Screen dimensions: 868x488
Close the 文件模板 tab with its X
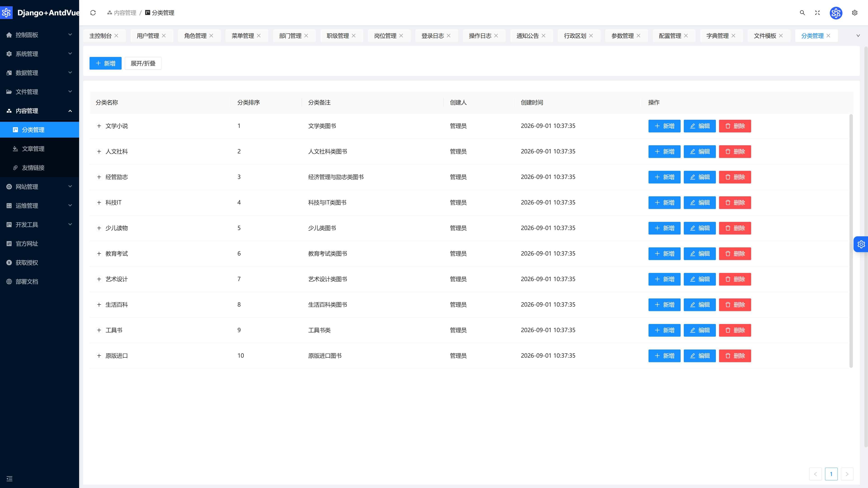pyautogui.click(x=781, y=36)
